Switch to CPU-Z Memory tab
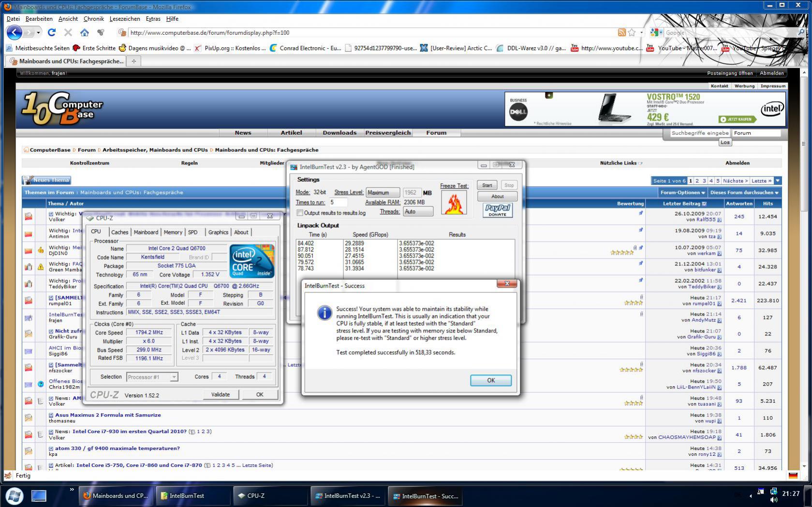This screenshot has height=507, width=812. [x=173, y=232]
